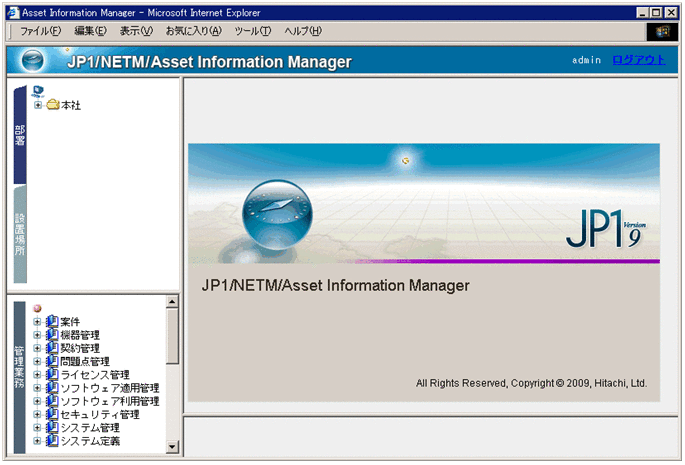The image size is (685, 465).
Task: Maximize the Internet Explorer window
Action: point(656,13)
